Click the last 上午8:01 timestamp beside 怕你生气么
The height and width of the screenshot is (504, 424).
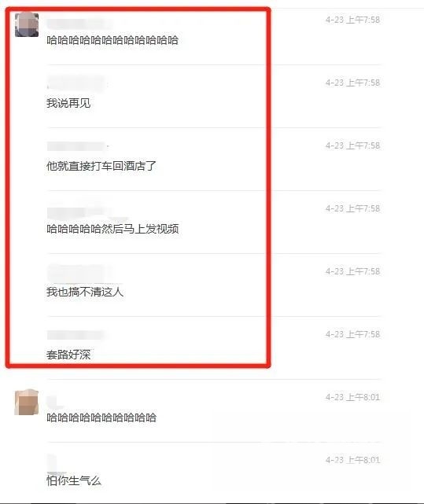click(352, 460)
